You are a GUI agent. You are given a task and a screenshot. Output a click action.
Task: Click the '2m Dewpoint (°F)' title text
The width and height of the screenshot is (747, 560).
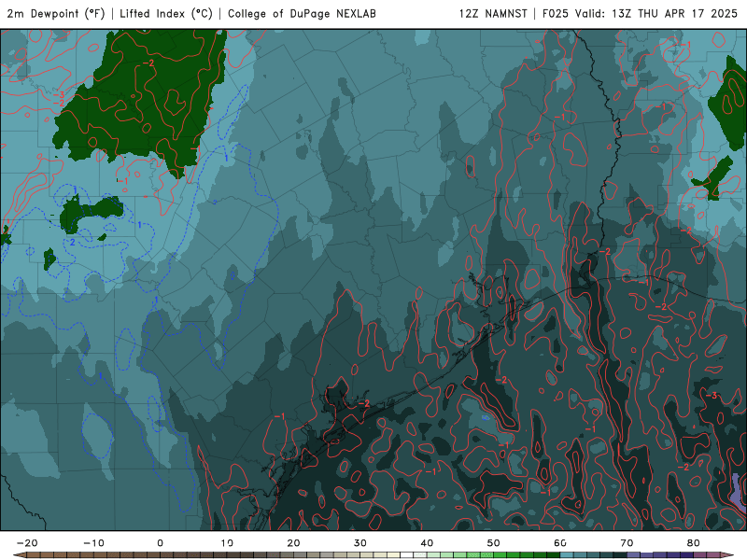pyautogui.click(x=56, y=14)
